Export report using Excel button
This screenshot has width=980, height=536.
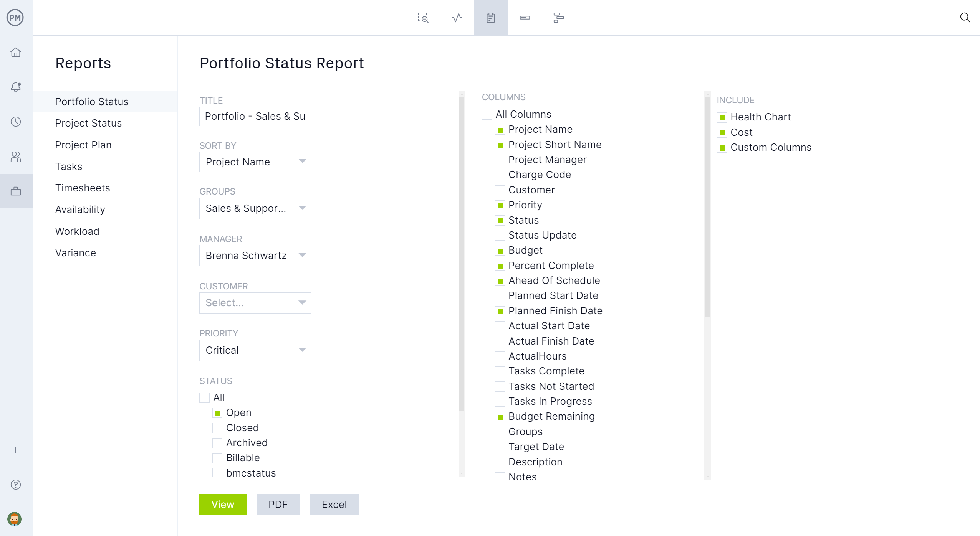[334, 504]
